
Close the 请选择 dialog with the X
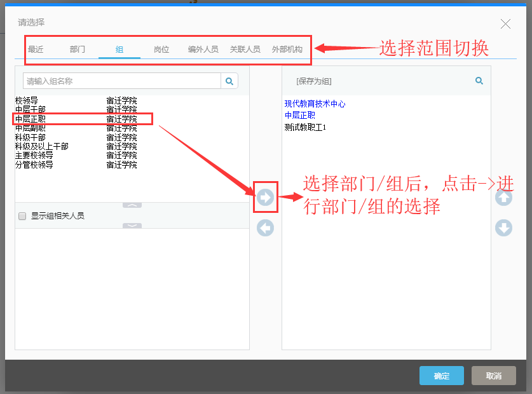(x=505, y=24)
